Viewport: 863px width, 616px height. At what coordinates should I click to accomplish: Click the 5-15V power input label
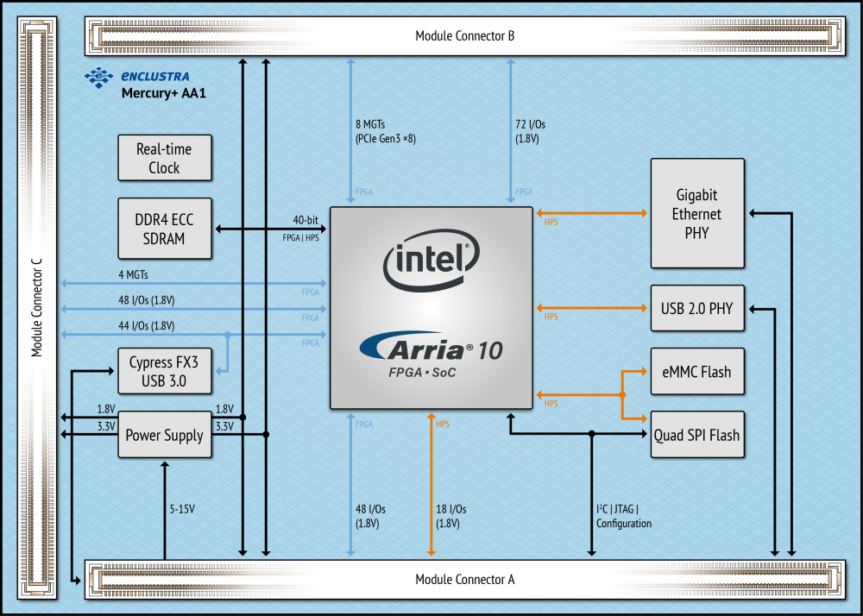[x=182, y=509]
